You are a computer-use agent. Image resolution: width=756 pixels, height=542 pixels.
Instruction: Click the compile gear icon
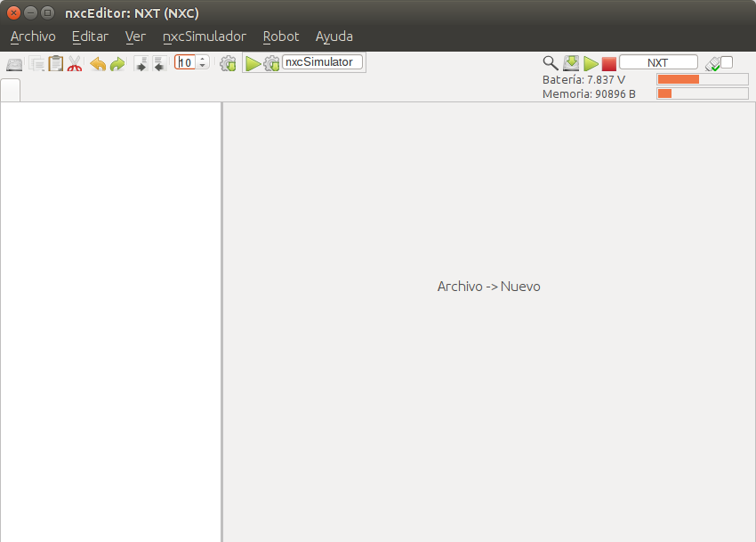pyautogui.click(x=229, y=63)
